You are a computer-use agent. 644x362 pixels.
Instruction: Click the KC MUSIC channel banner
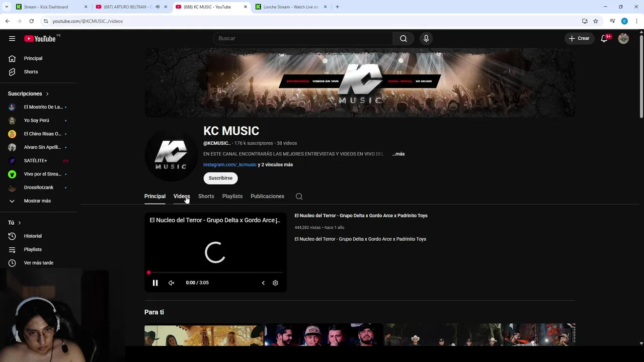click(360, 83)
